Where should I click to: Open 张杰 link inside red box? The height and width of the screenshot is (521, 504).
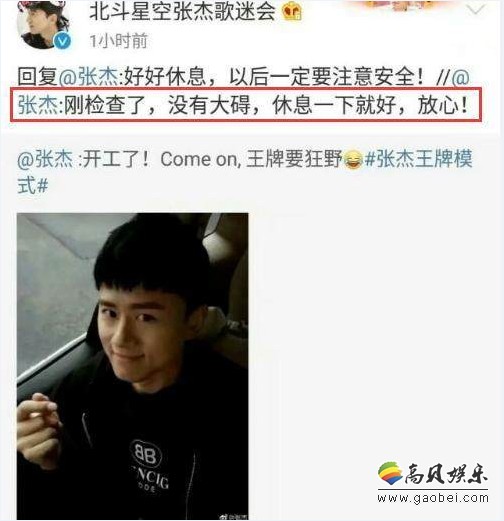(37, 105)
